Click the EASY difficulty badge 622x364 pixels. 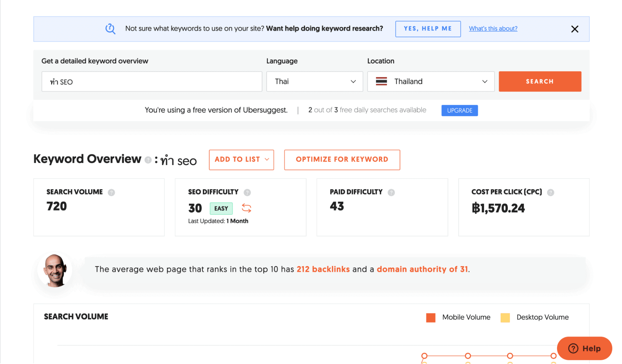(221, 208)
